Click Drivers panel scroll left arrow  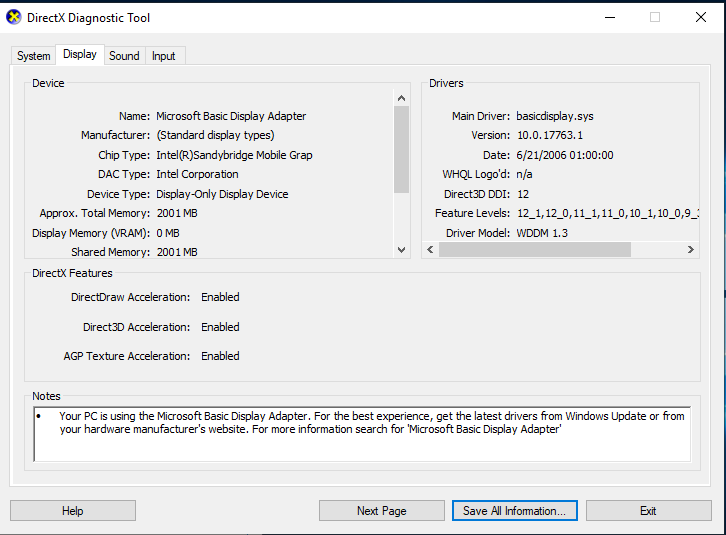click(430, 250)
